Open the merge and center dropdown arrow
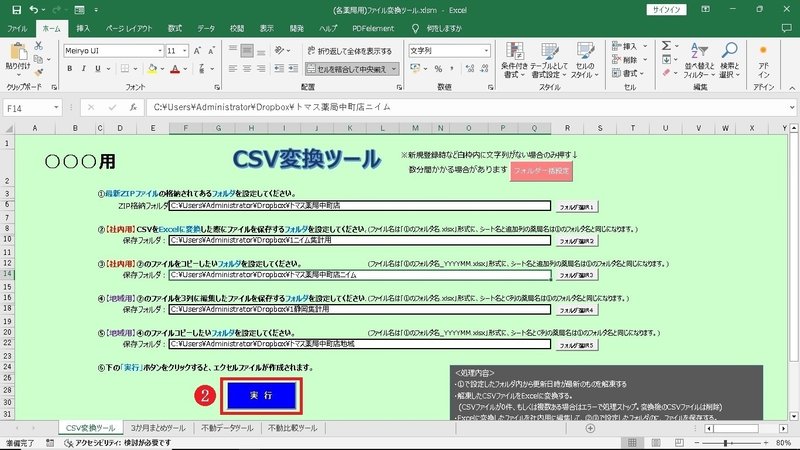Image resolution: width=800 pixels, height=450 pixels. 394,69
